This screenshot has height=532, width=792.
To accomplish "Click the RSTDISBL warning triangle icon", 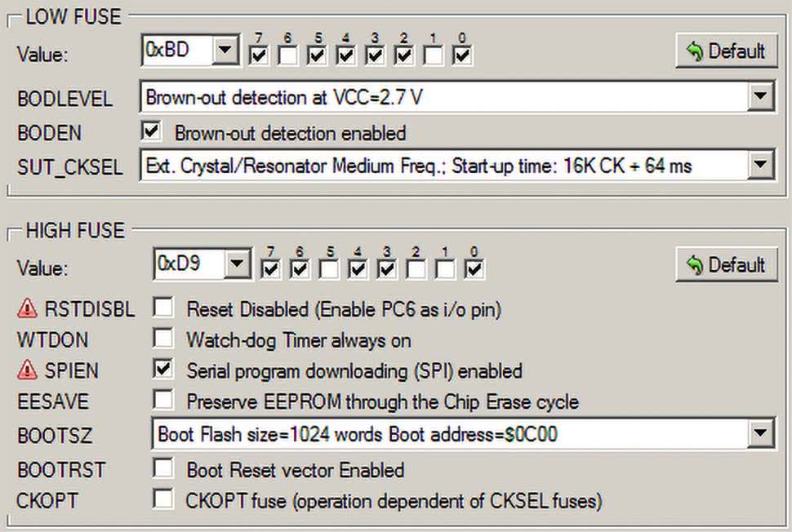I will click(x=28, y=309).
